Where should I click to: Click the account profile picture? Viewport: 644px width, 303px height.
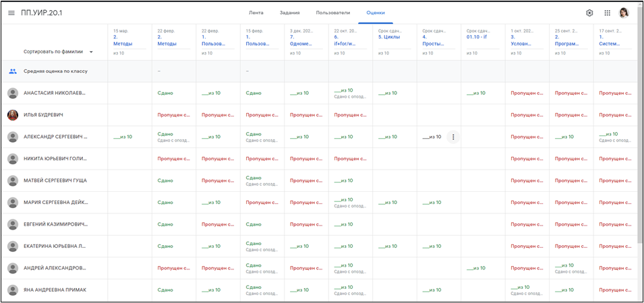(624, 13)
